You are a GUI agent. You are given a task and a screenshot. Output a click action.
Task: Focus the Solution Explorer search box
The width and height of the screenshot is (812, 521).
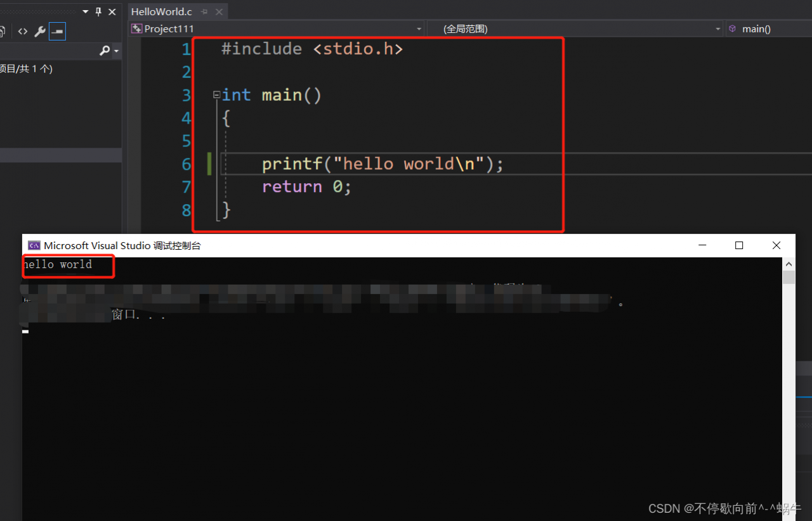(49, 51)
